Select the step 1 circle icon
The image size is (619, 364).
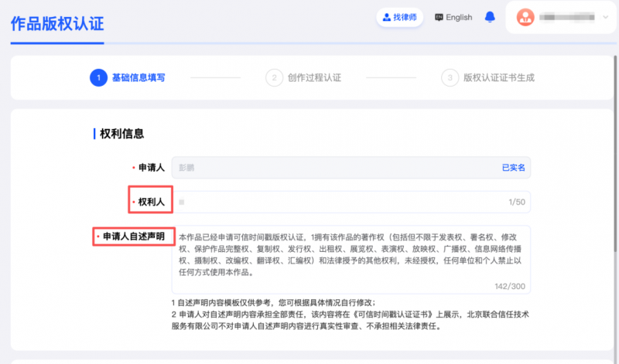point(97,77)
